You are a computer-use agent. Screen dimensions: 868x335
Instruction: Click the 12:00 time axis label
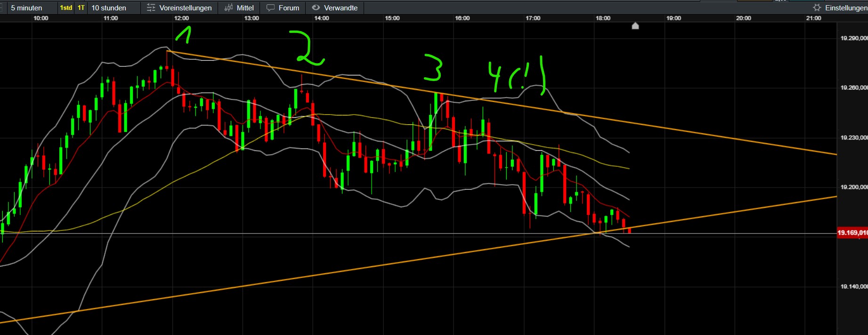(x=181, y=18)
